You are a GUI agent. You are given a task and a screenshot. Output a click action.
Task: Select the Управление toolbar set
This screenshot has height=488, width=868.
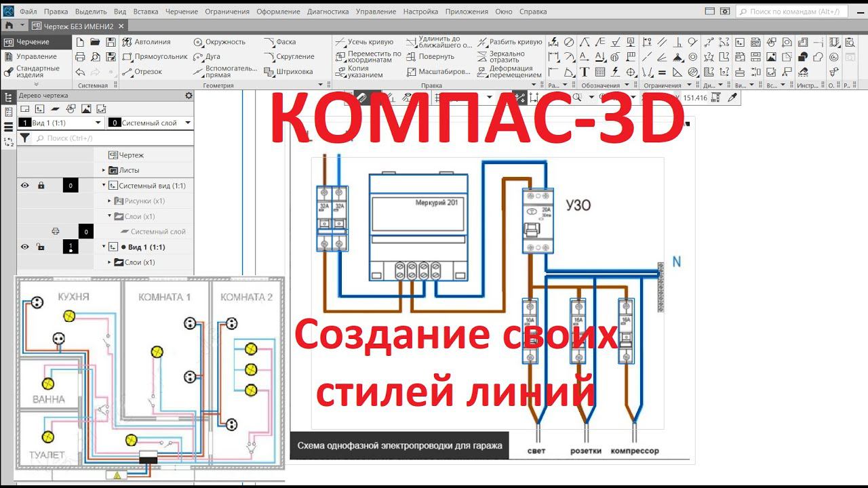(37, 57)
